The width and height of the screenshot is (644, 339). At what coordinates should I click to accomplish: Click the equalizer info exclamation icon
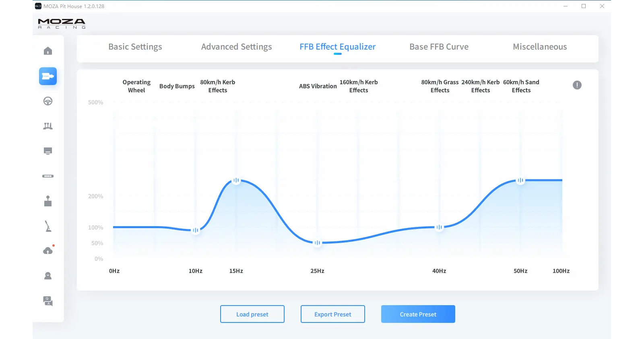click(x=577, y=85)
